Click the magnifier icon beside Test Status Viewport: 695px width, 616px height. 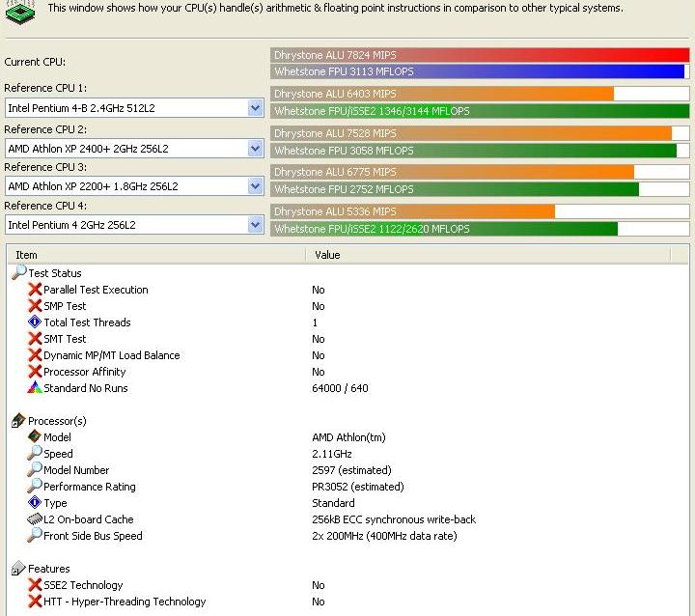click(19, 271)
